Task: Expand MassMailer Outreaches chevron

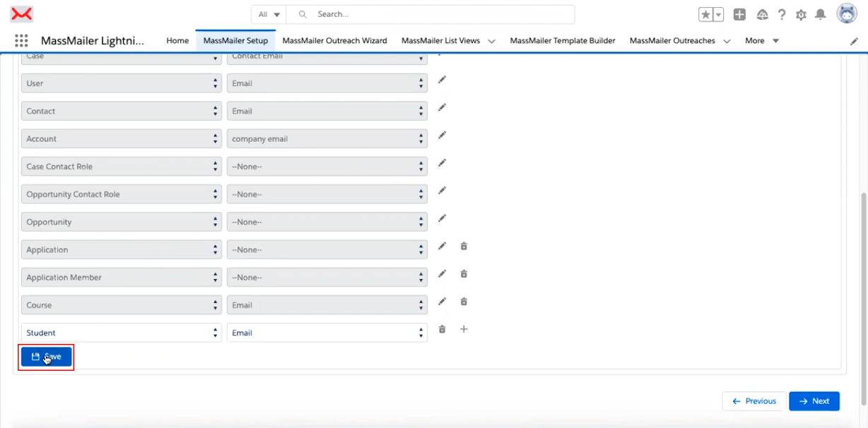Action: tap(727, 41)
